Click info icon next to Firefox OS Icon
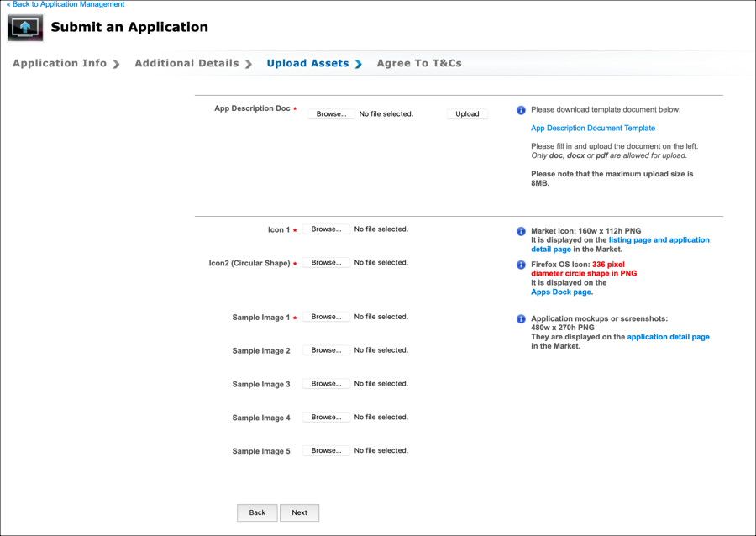The height and width of the screenshot is (536, 756). click(x=521, y=265)
